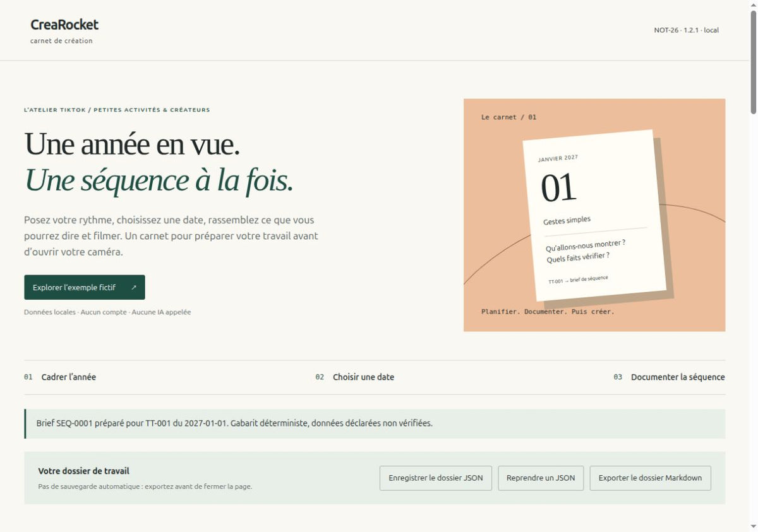758x532 pixels.
Task: Click "Quels faits vérifier ?" on the card
Action: click(x=578, y=257)
